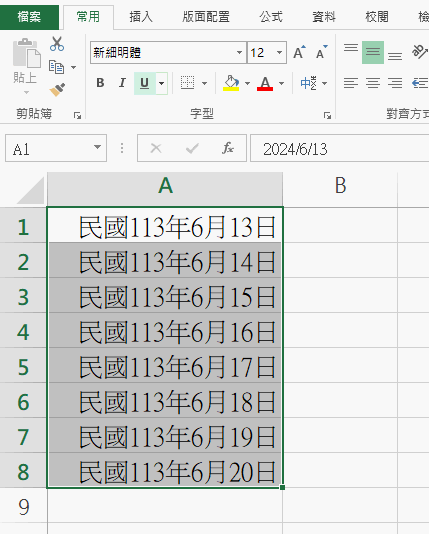Select cell 民國113年6月13日
Viewport: 429px width, 534px height.
point(165,225)
